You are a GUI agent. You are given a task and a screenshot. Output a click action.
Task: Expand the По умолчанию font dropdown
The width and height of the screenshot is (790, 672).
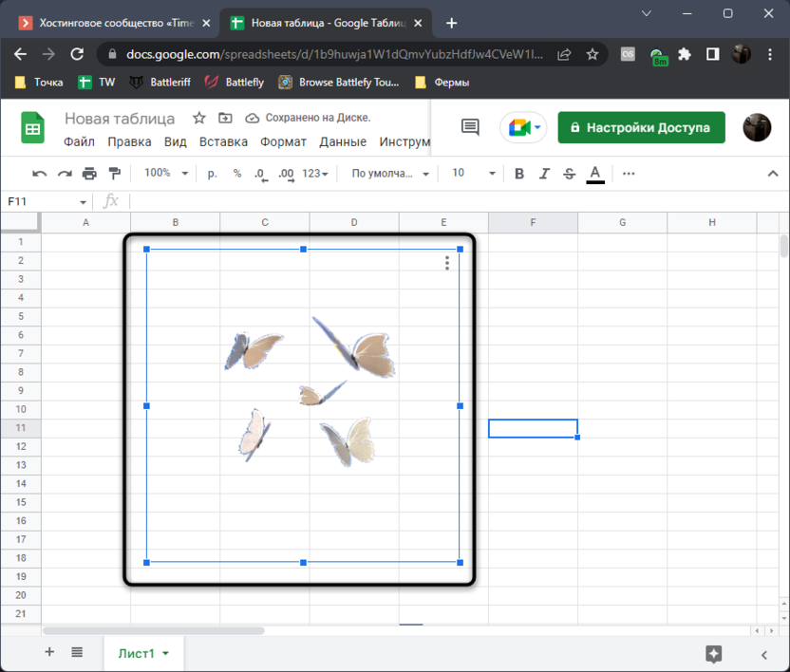point(390,174)
